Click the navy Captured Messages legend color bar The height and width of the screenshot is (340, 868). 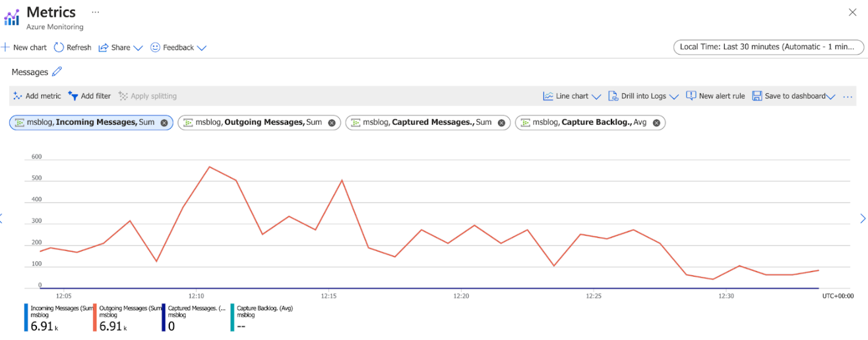point(163,318)
